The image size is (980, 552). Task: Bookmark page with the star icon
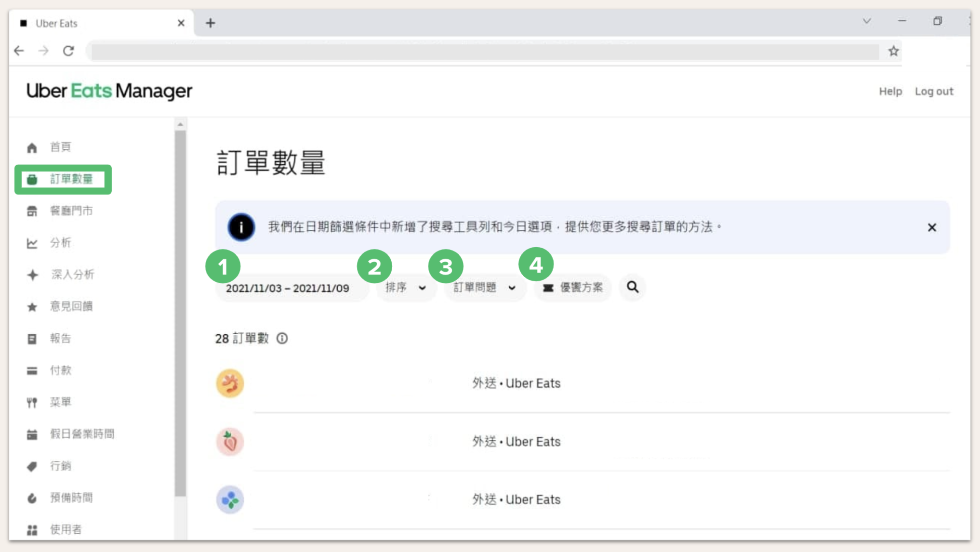[893, 51]
